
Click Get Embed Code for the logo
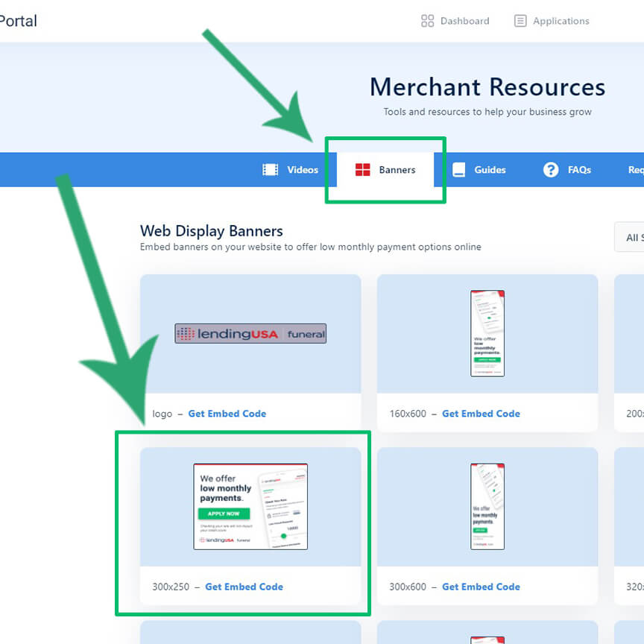click(x=227, y=414)
